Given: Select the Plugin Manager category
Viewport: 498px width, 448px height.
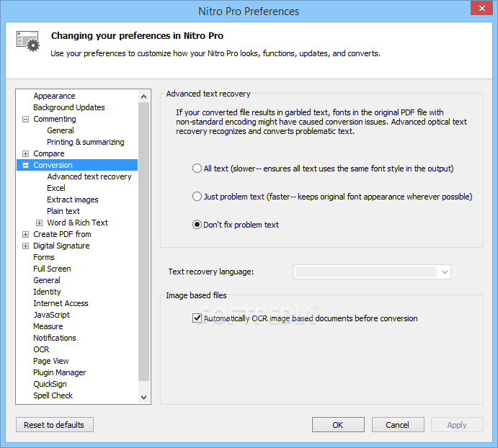Looking at the screenshot, I should tap(59, 372).
